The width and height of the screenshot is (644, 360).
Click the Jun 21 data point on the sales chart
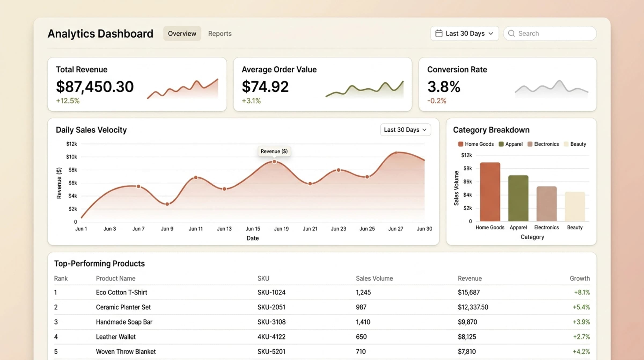[310, 184]
